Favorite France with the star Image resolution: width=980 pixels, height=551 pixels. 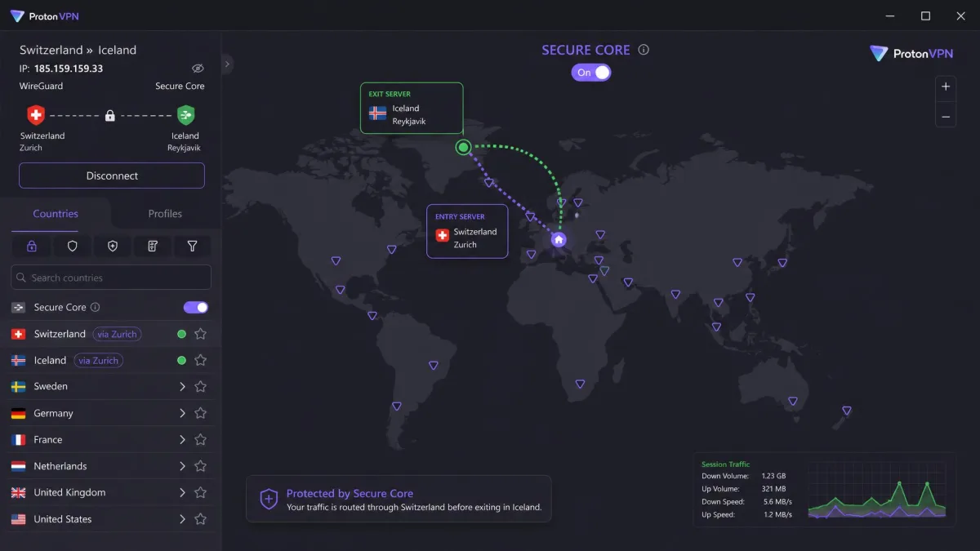pyautogui.click(x=200, y=440)
